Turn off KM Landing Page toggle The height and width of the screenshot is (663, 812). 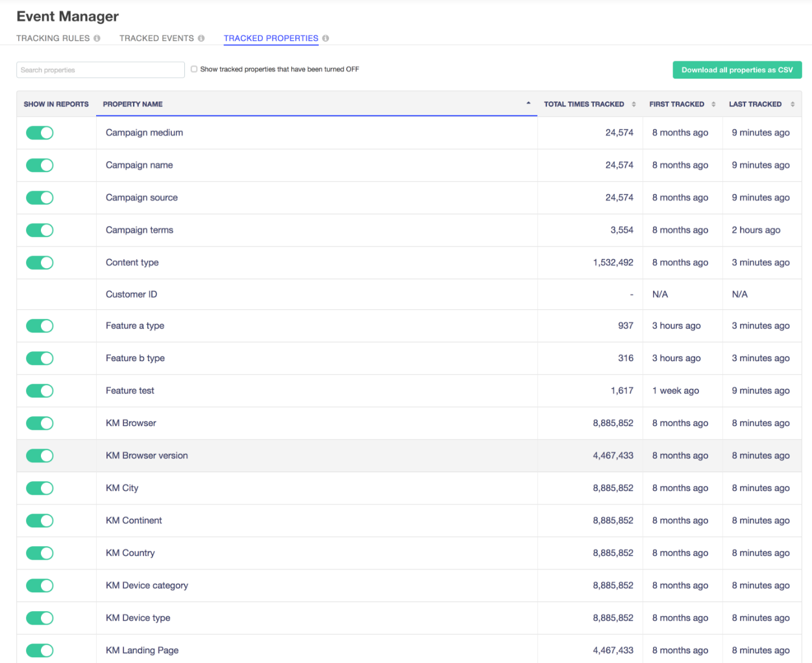point(40,650)
